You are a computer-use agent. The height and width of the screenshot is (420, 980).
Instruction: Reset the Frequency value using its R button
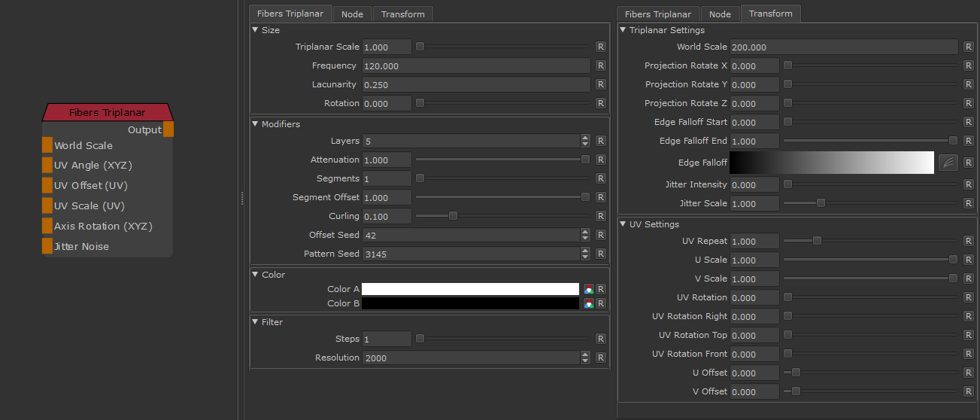pos(600,65)
